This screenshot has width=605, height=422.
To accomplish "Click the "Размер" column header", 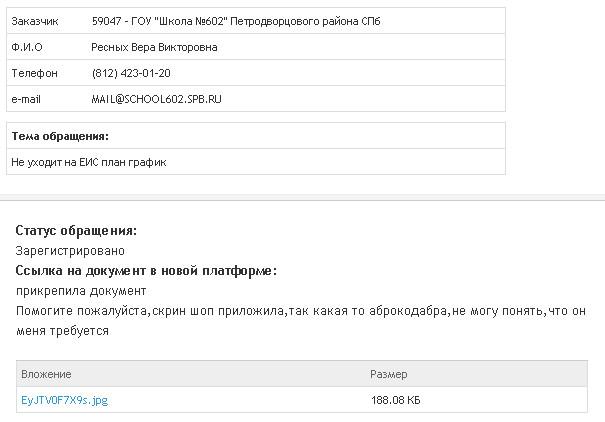I will (x=389, y=374).
